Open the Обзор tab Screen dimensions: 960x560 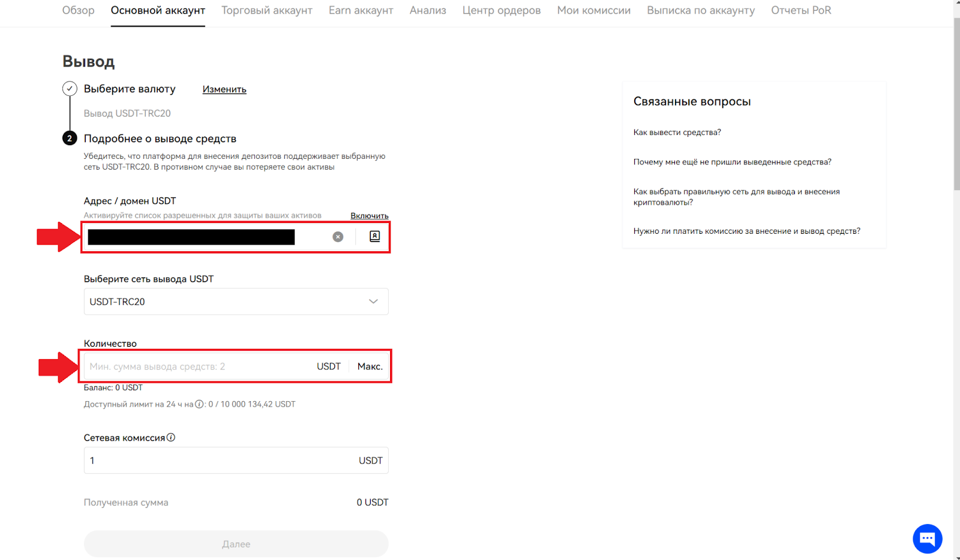click(78, 10)
